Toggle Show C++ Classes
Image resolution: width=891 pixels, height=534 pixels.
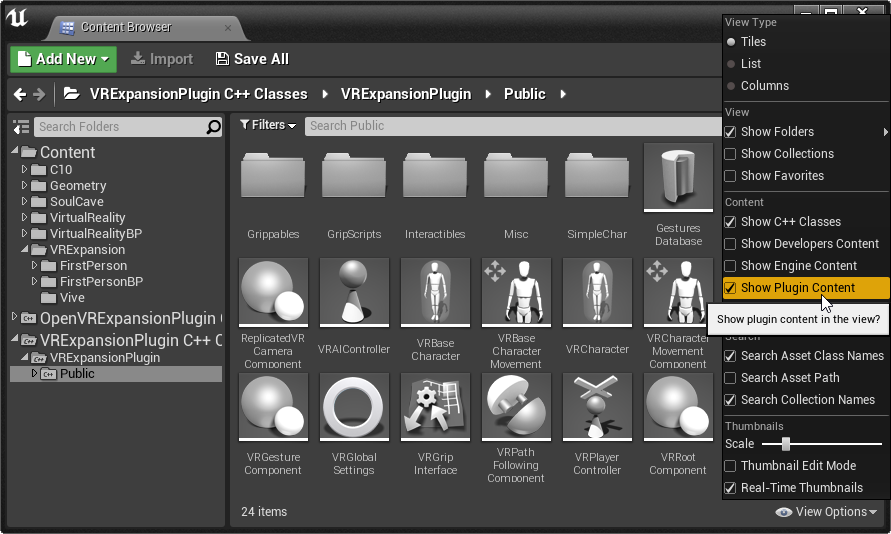click(x=730, y=222)
